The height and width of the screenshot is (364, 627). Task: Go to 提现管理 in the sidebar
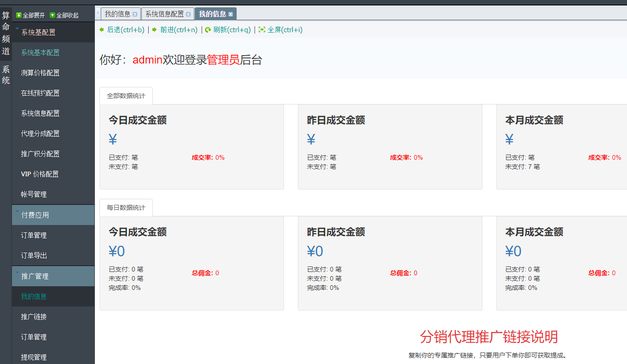pos(34,357)
